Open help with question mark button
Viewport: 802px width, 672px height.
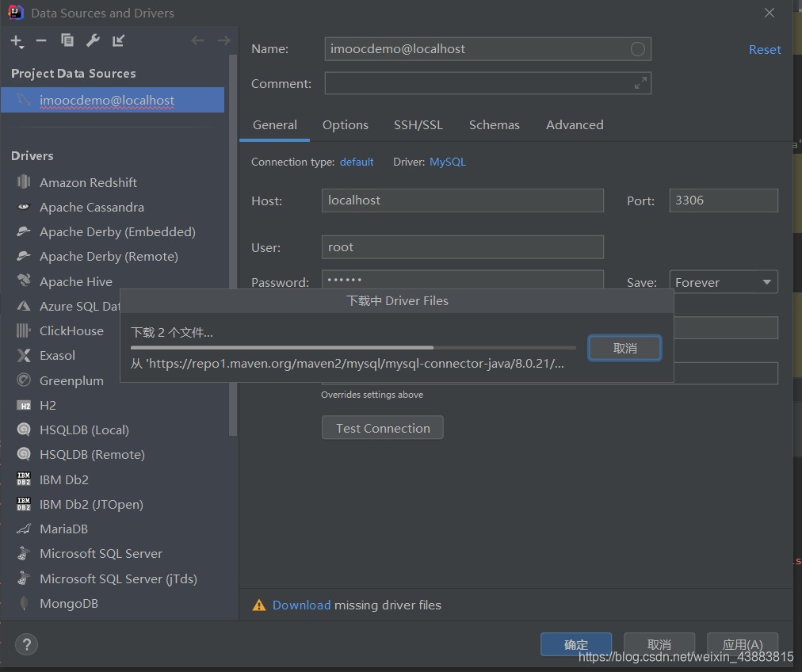27,644
